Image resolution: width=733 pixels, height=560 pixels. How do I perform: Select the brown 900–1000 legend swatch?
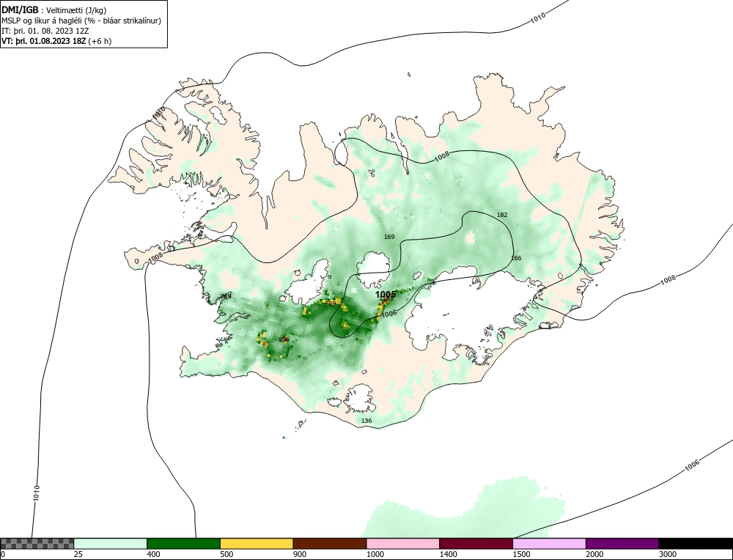(330, 543)
